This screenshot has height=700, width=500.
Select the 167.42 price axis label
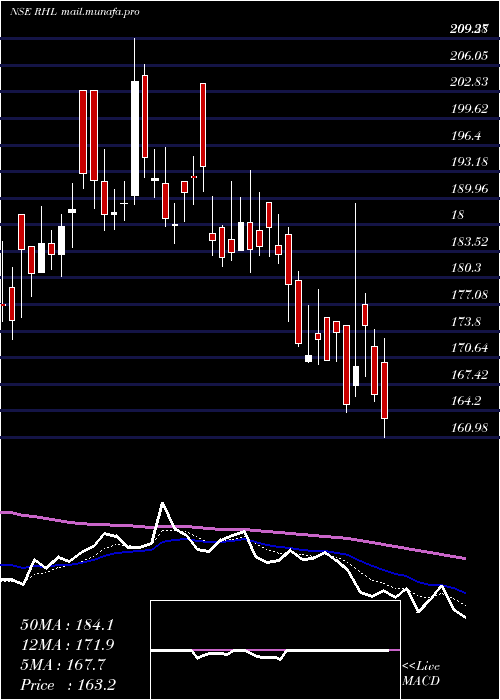tap(469, 374)
